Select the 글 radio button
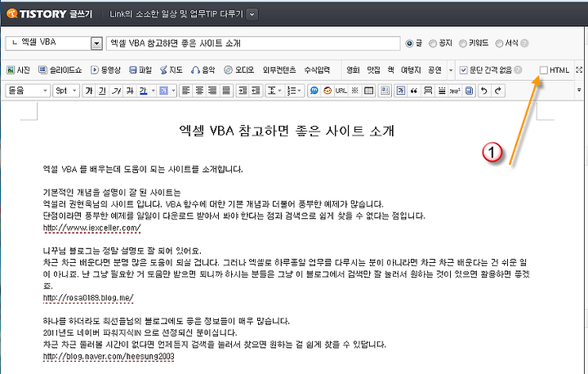 409,43
